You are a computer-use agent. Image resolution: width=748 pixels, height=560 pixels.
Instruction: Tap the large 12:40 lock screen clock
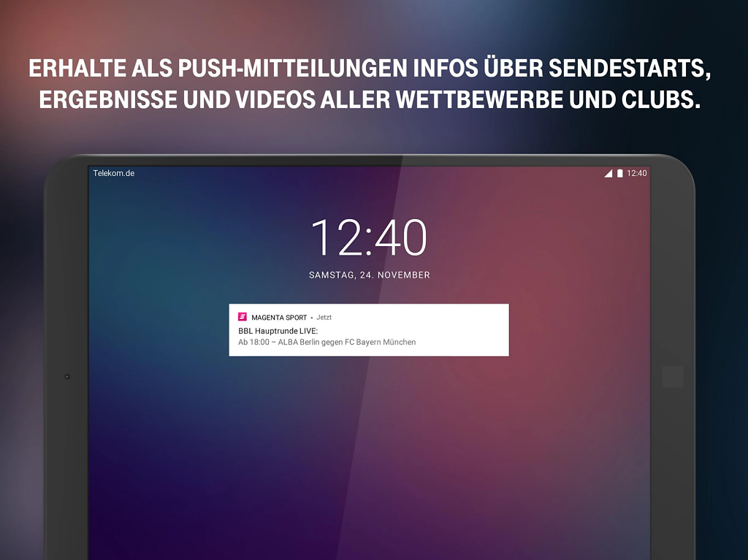[369, 237]
